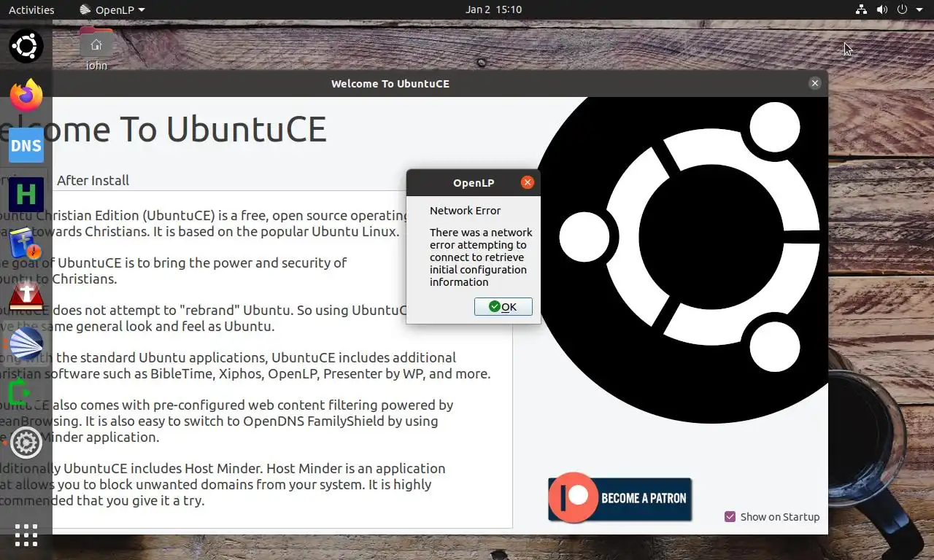Click Activities in the top bar
The height and width of the screenshot is (560, 934).
[31, 9]
